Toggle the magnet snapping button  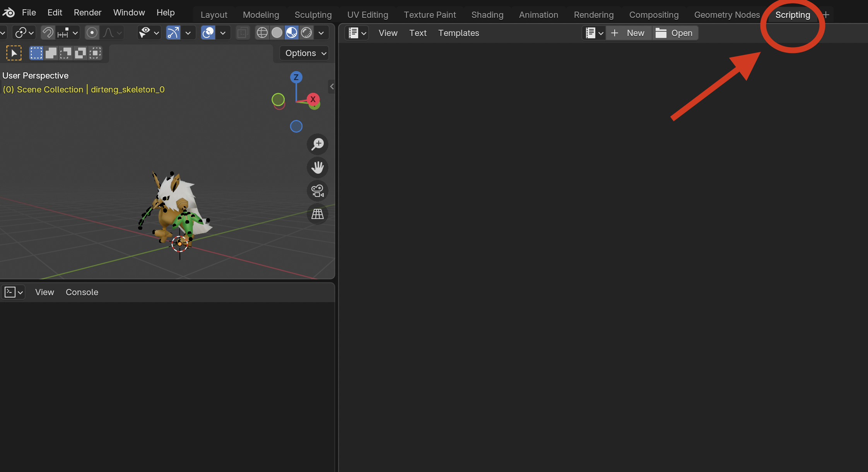(x=48, y=33)
